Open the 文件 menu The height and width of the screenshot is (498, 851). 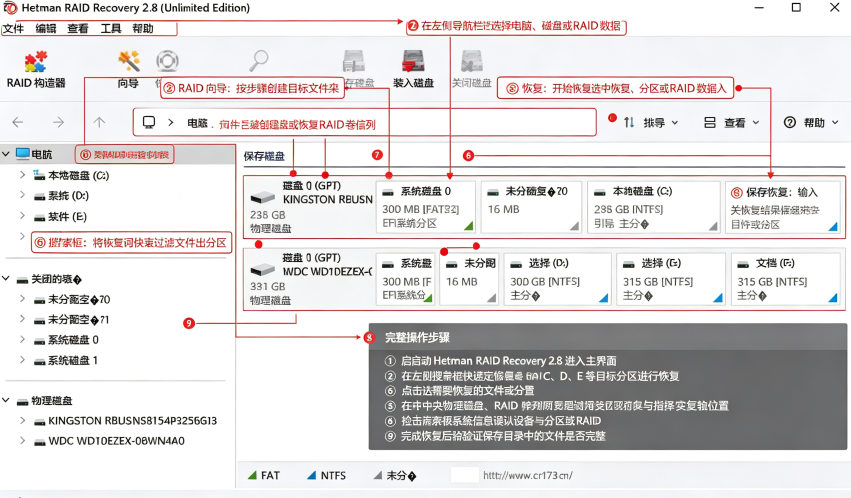click(14, 28)
